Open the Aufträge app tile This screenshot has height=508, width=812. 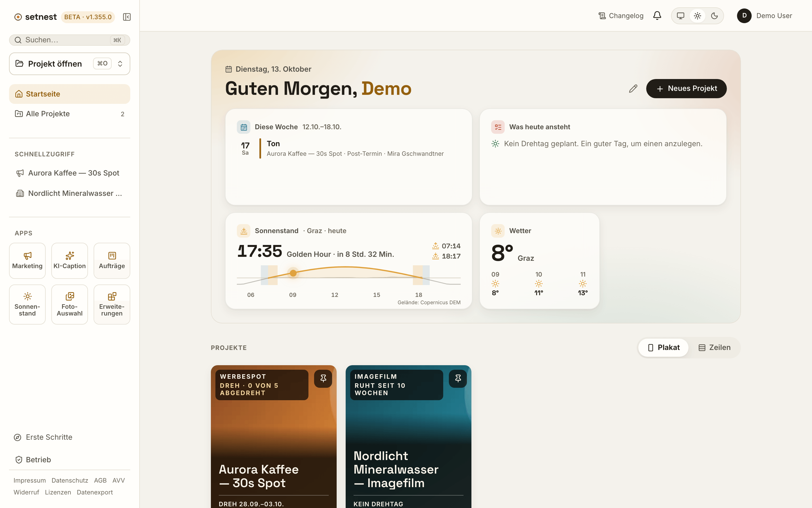click(112, 261)
